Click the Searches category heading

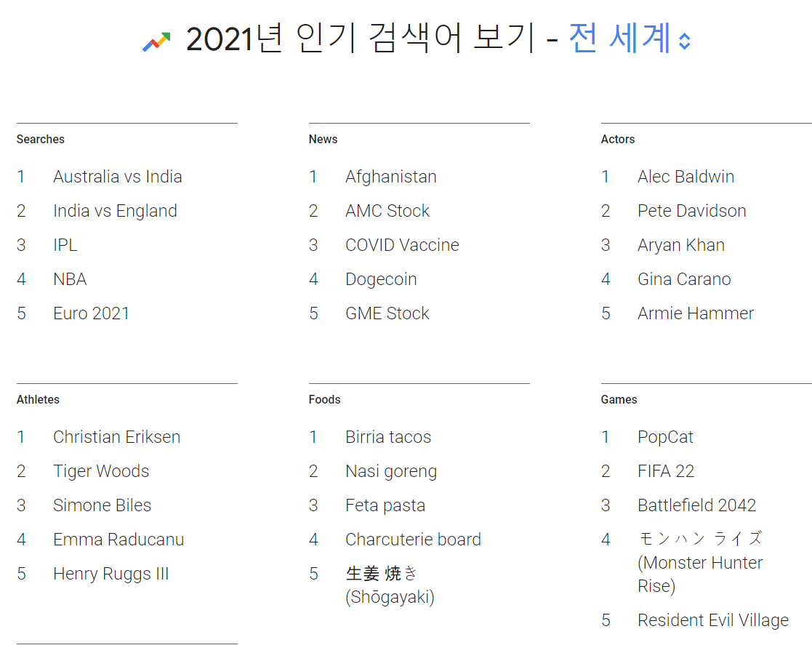click(41, 140)
